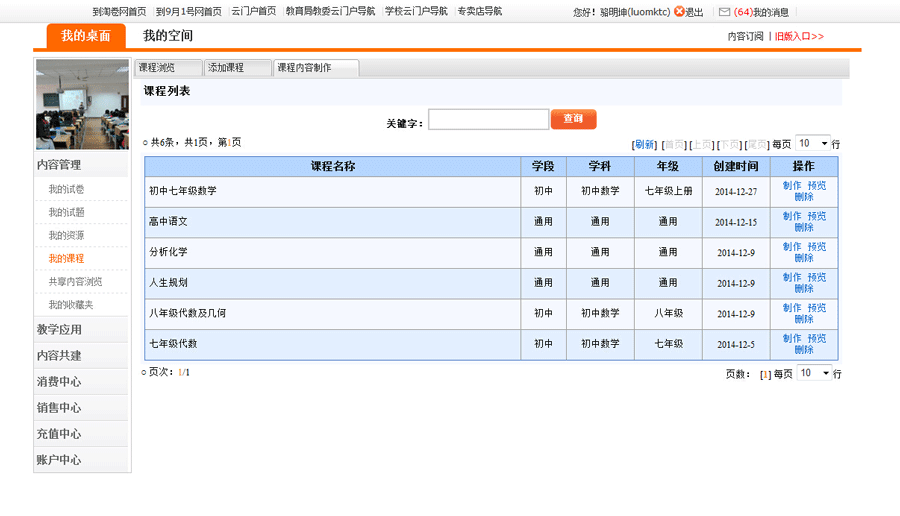900x516 pixels.
Task: Open messages via the envelope icon
Action: pos(724,12)
